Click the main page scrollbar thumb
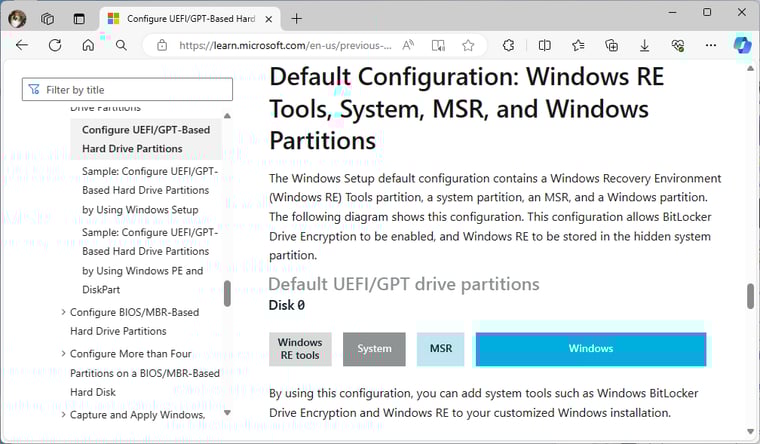Image resolution: width=760 pixels, height=444 pixels. [x=750, y=296]
